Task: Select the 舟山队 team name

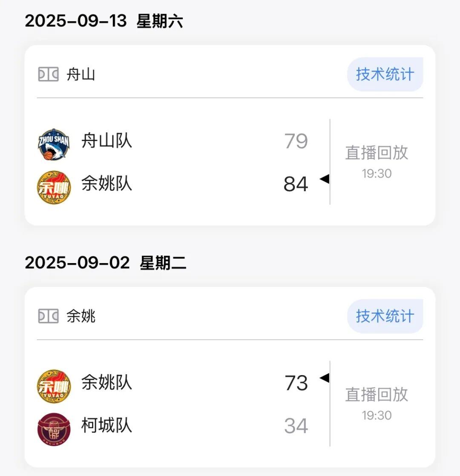Action: 106,141
